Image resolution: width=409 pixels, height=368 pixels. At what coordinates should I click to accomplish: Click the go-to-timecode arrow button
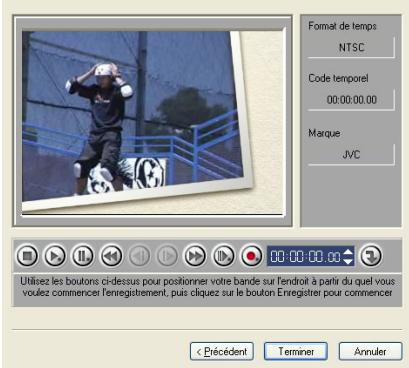click(x=371, y=256)
